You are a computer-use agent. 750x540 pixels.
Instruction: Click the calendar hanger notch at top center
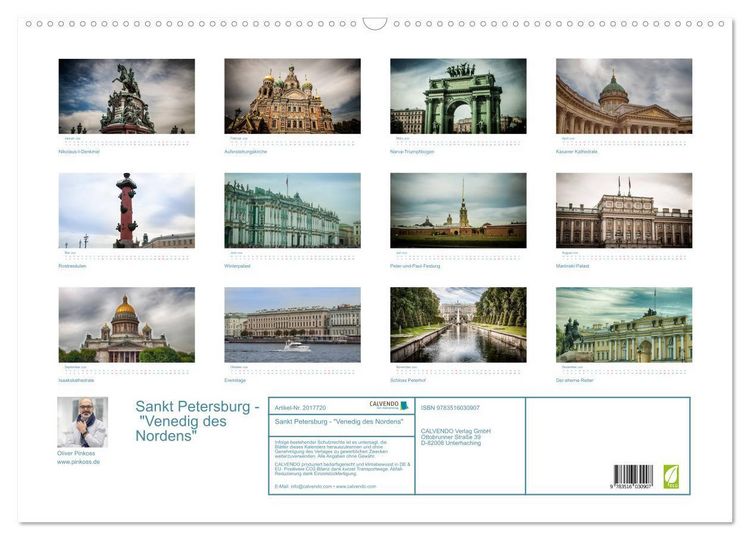pyautogui.click(x=375, y=23)
